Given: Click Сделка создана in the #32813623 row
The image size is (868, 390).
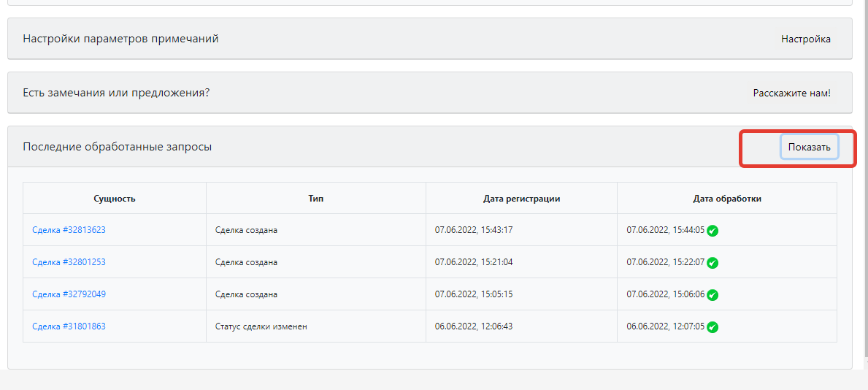Looking at the screenshot, I should (246, 230).
